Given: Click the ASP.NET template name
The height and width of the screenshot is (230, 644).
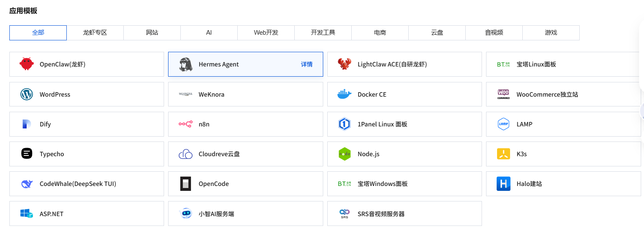Looking at the screenshot, I should coord(51,214).
